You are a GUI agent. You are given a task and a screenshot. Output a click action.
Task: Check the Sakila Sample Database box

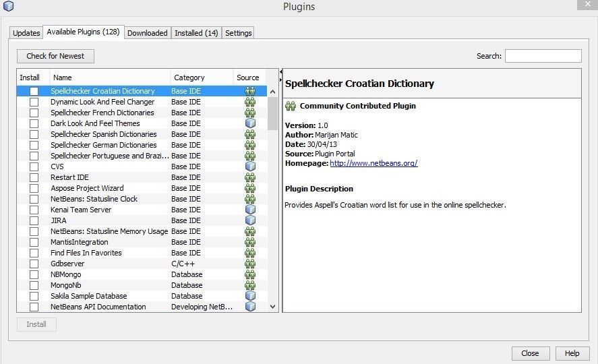point(34,296)
